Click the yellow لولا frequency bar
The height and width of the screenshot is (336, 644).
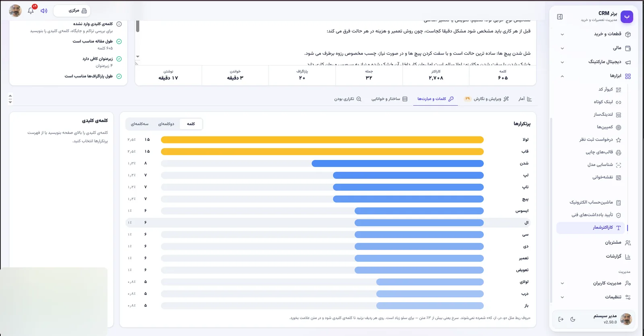click(322, 140)
